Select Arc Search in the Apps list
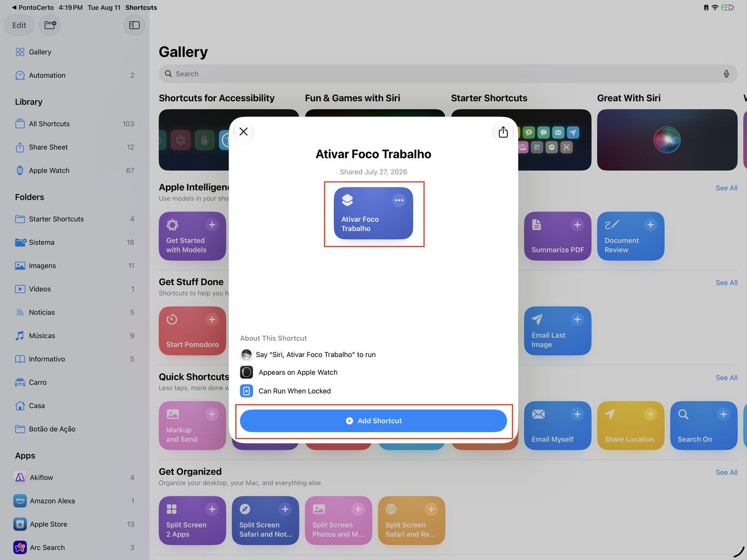The image size is (747, 560). tap(75, 548)
